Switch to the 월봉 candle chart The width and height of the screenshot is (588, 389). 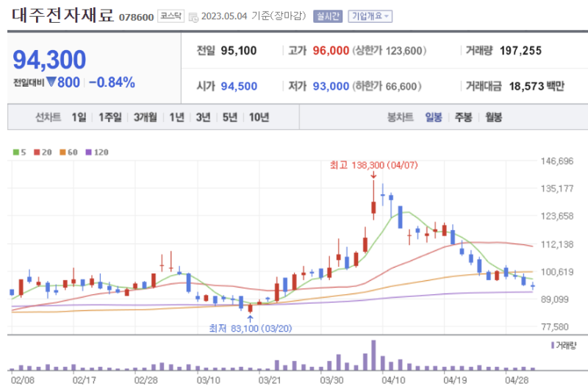click(493, 118)
